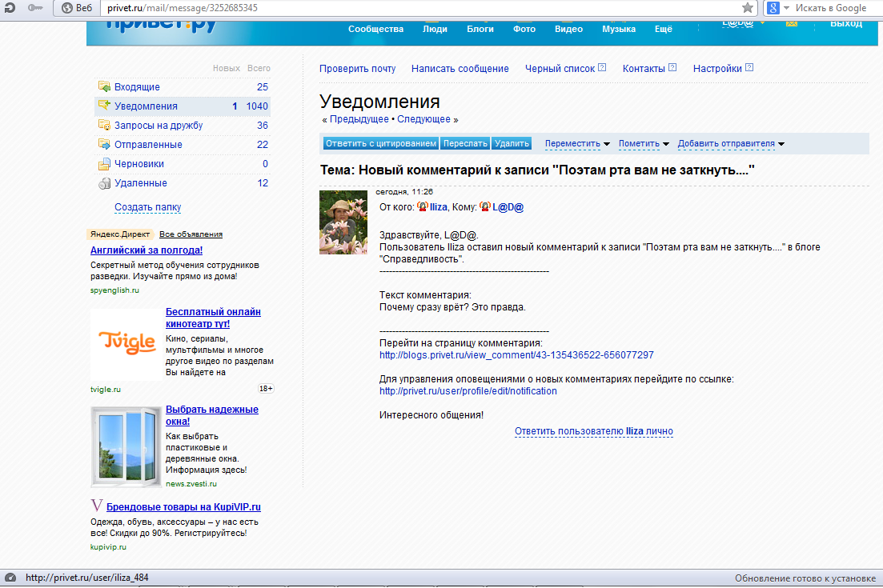Open Фото in top navigation
Screen dimensions: 883x588
[x=524, y=29]
